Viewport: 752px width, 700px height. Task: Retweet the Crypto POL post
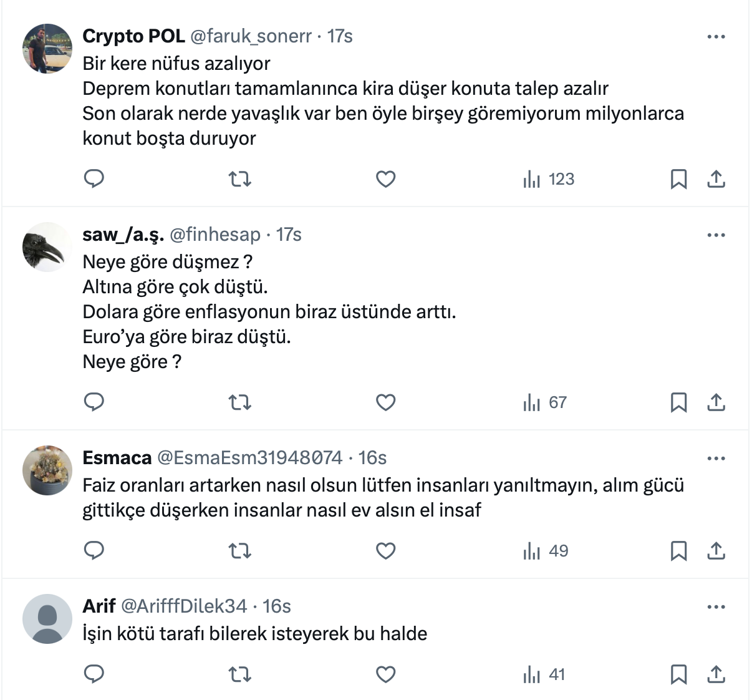pos(239,180)
